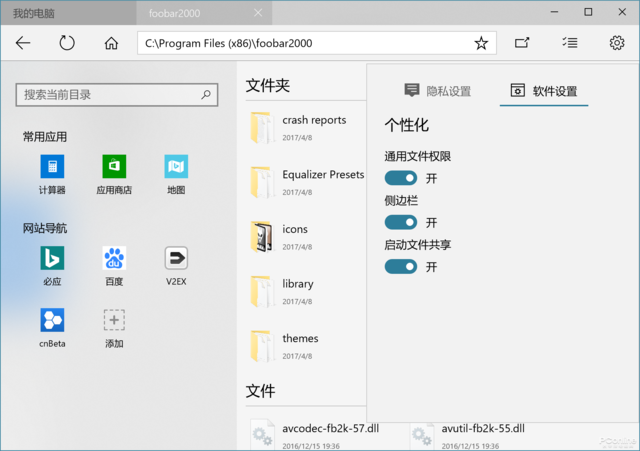Viewport: 640px width, 451px height.
Task: Select the avutil-fb2k-55.dll file
Action: click(x=467, y=436)
